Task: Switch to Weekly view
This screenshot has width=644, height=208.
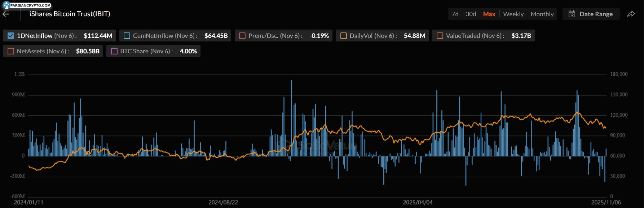Action: (x=513, y=14)
